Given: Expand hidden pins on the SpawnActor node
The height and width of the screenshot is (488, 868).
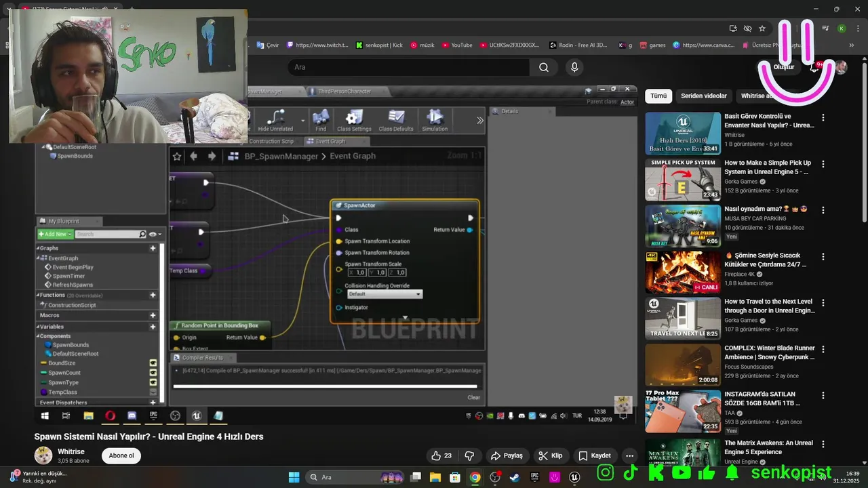Looking at the screenshot, I should tap(405, 317).
